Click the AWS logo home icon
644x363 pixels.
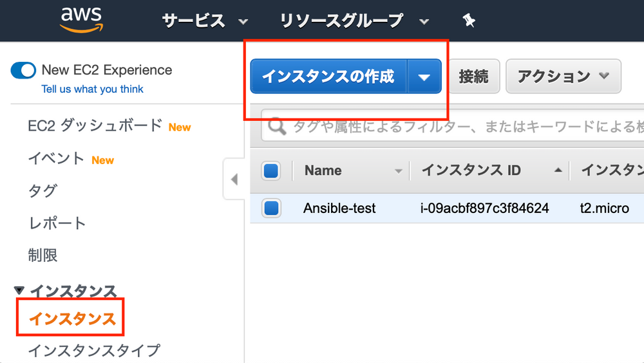pyautogui.click(x=81, y=19)
